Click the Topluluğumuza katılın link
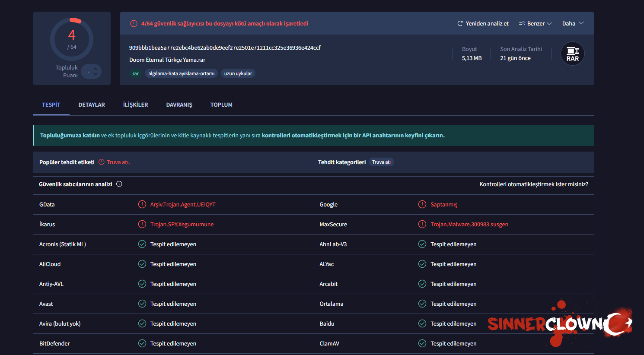Viewport: 644px width, 355px height. (x=70, y=135)
